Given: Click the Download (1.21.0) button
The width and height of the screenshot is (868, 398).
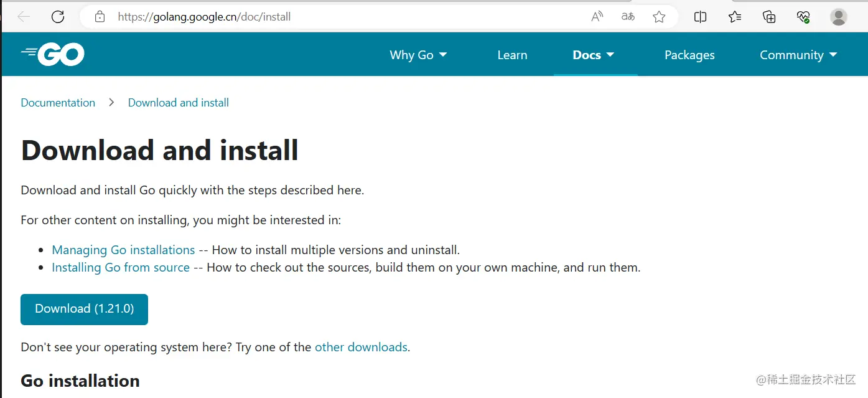Looking at the screenshot, I should 85,309.
